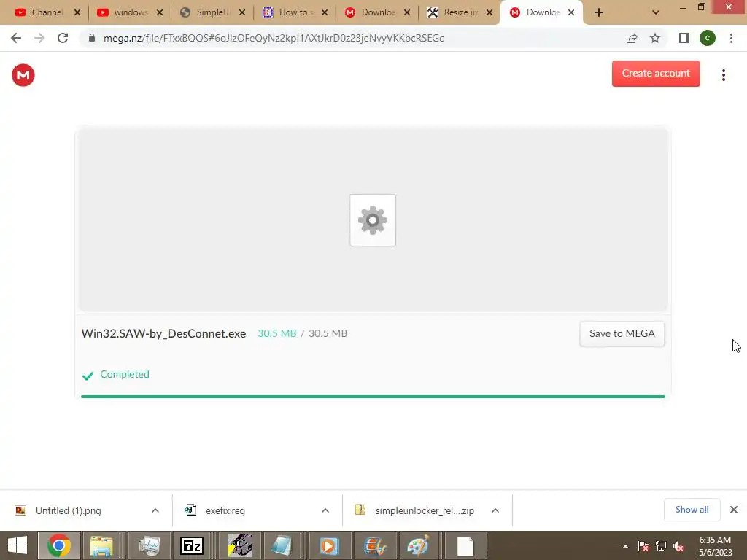This screenshot has height=560, width=747.
Task: Open the downloaded Untitled (1).png
Action: 68,510
